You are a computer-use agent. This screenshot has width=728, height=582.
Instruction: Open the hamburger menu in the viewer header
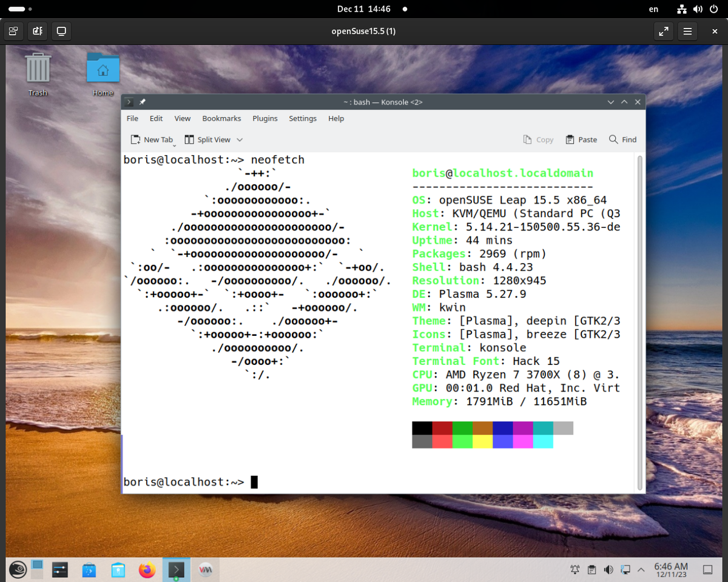click(687, 31)
